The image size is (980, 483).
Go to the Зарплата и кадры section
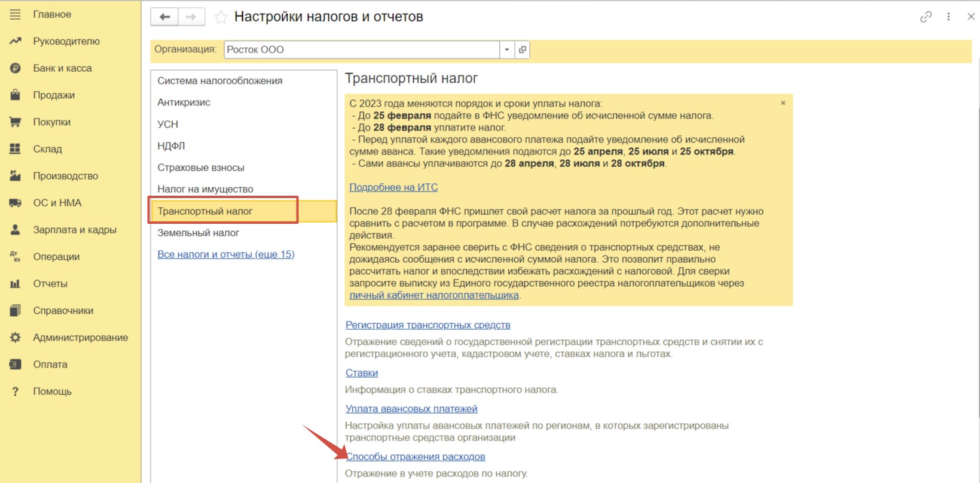(x=74, y=230)
